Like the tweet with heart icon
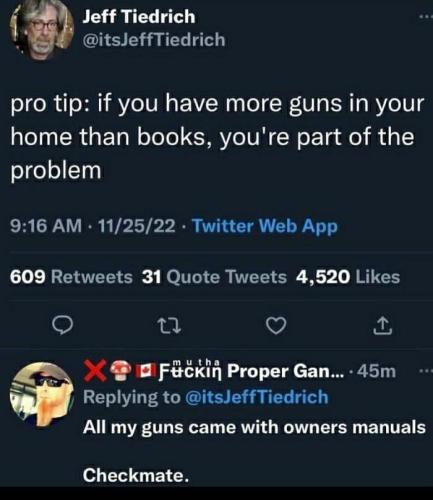This screenshot has width=433, height=500. pyautogui.click(x=277, y=325)
